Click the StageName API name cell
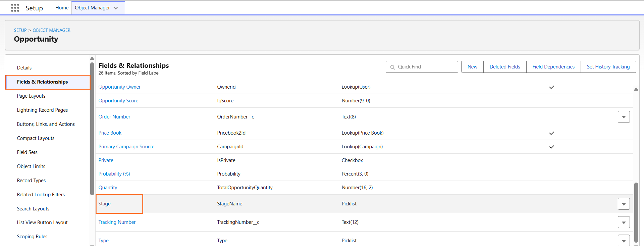644x246 pixels. click(x=230, y=204)
